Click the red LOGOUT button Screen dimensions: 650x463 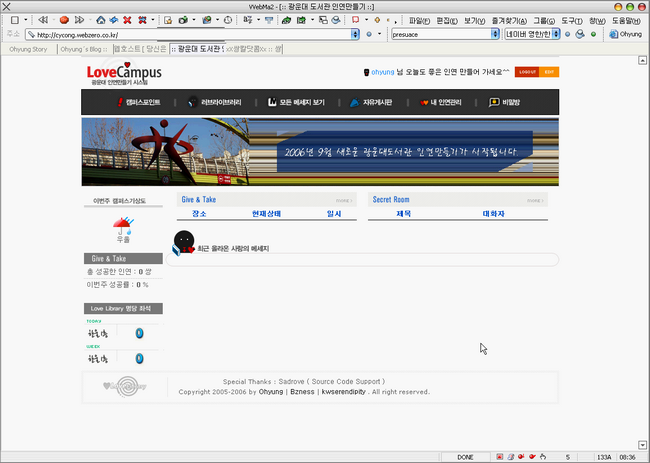(x=527, y=72)
